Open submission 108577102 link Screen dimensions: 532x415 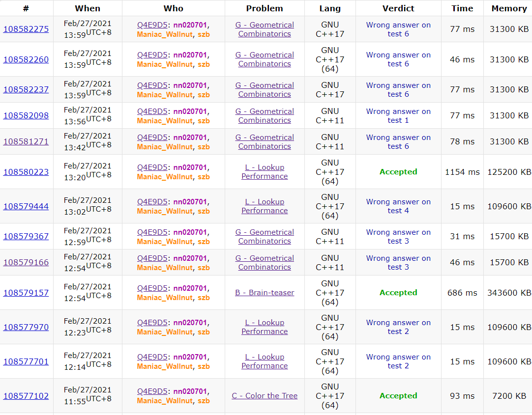26,396
